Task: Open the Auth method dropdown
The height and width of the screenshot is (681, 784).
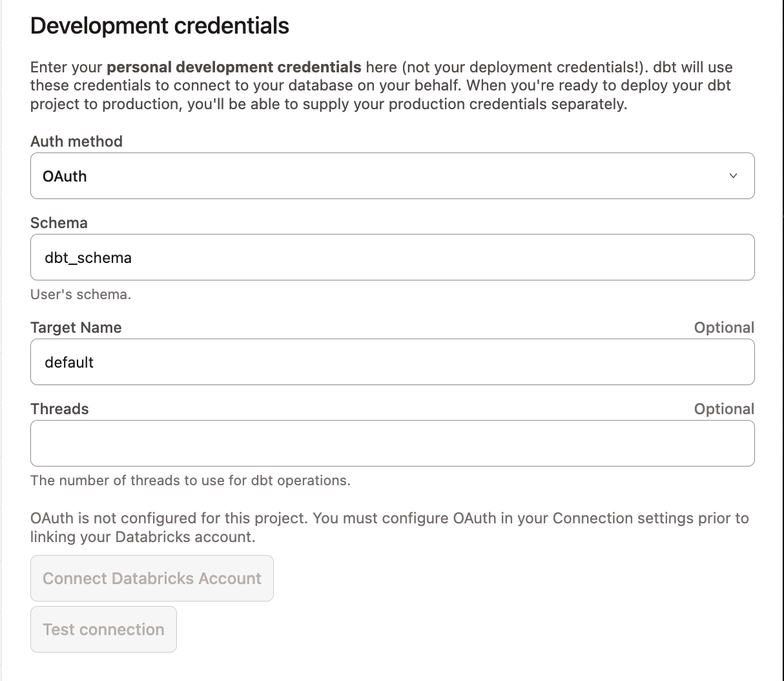Action: click(x=392, y=176)
